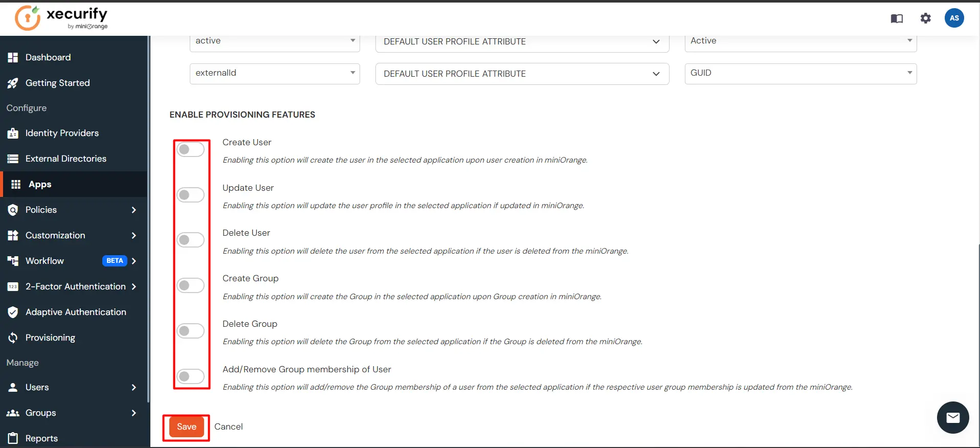Click the xecurify logo
The height and width of the screenshot is (448, 980).
pos(61,18)
